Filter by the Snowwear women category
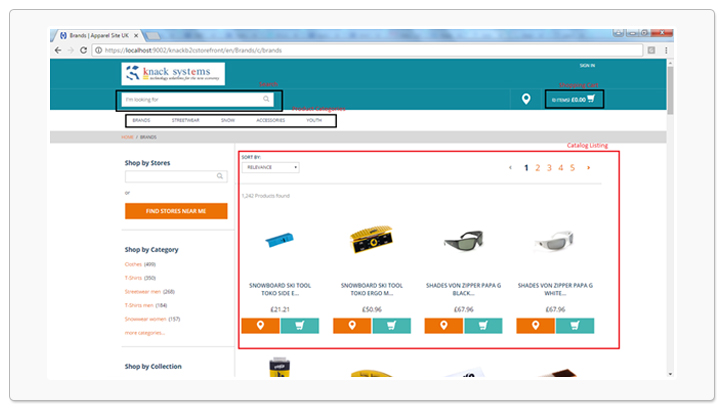The image size is (724, 410). tap(145, 319)
